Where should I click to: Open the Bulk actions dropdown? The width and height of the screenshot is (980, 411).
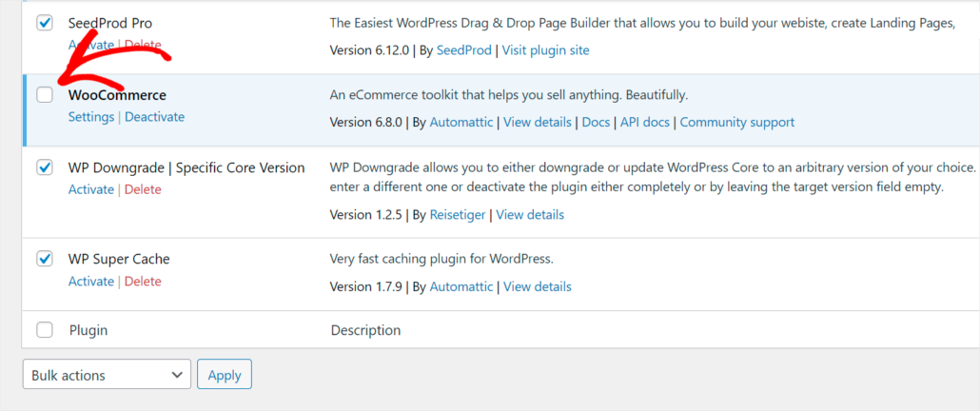tap(107, 374)
